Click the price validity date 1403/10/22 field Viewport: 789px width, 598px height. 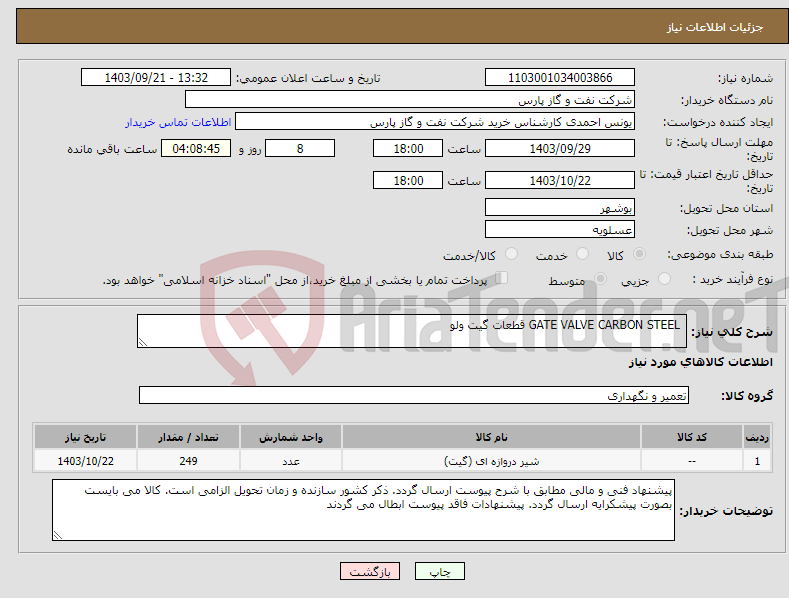click(560, 180)
